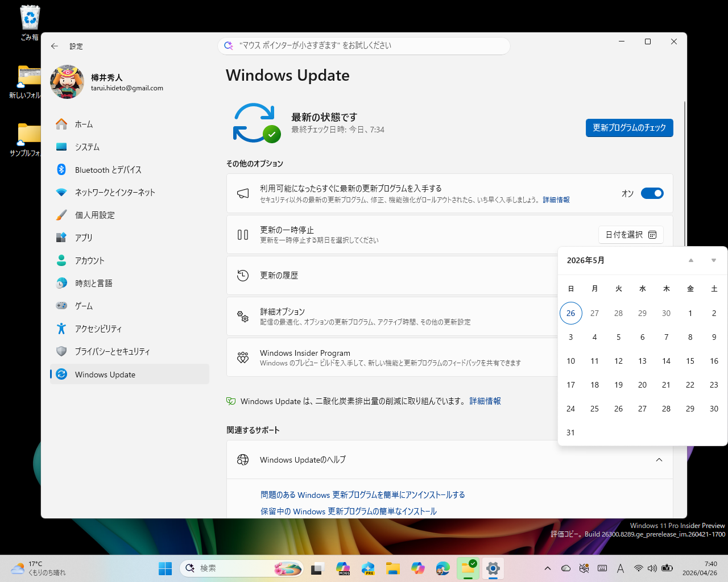Open the ごみ箱 Recycle Bin desktop icon
The height and width of the screenshot is (582, 728).
point(30,23)
